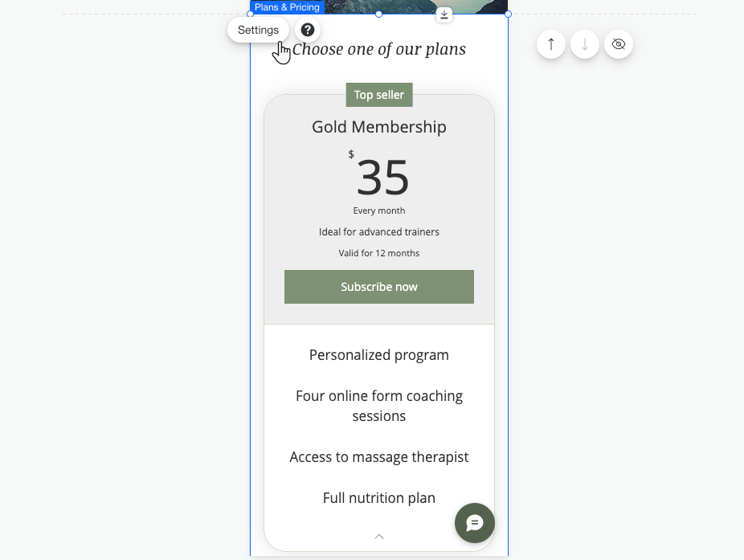Select the Ideal for advanced trainers text

[x=378, y=231]
